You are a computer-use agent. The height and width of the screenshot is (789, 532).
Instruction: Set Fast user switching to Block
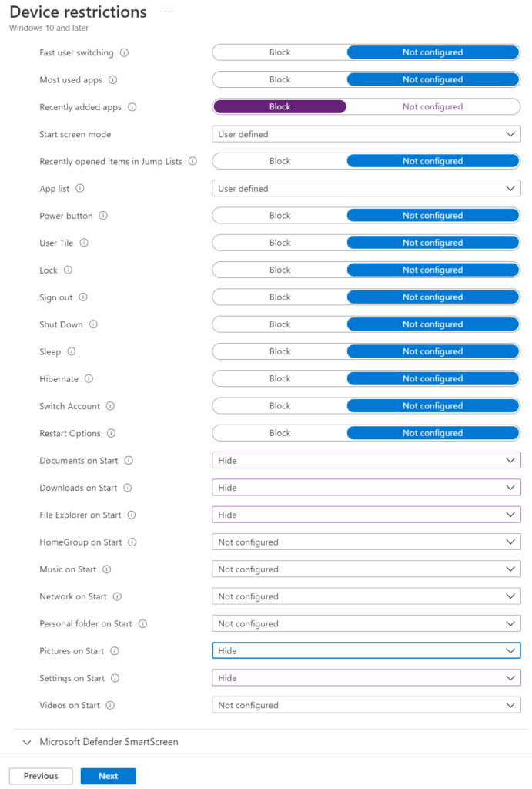(279, 52)
